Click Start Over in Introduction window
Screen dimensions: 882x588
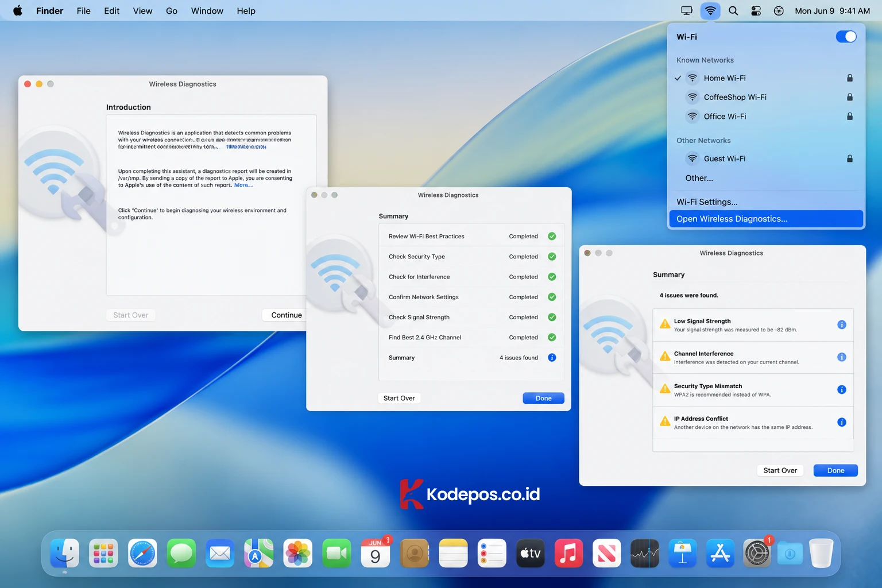pyautogui.click(x=131, y=315)
